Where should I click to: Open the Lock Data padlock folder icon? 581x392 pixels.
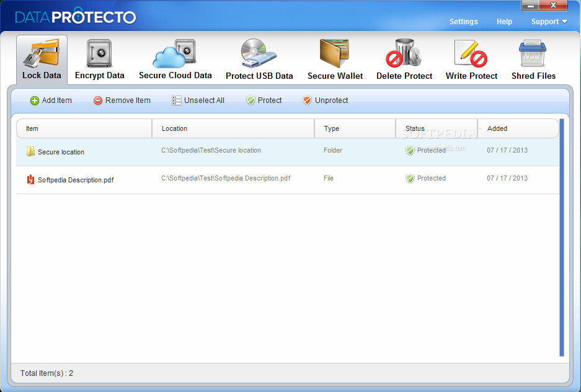tap(41, 53)
